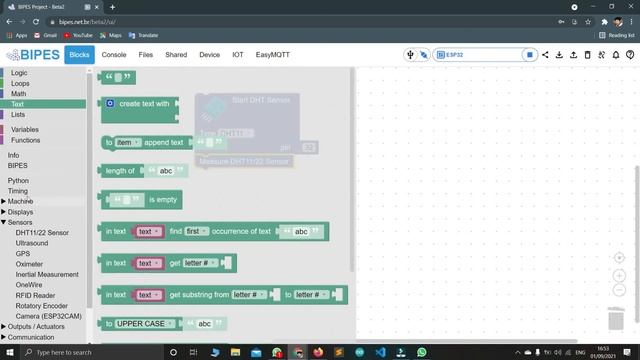640x360 pixels.
Task: Select the Lists category
Action: point(18,114)
